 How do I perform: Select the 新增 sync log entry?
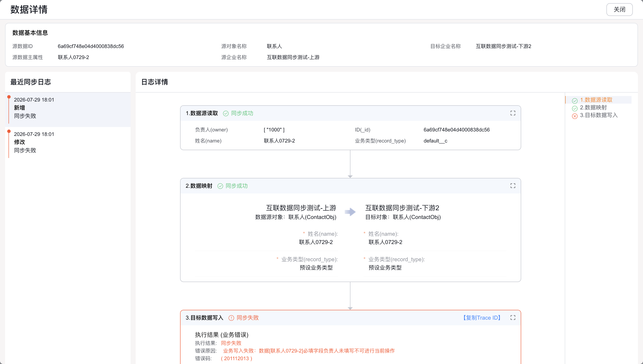coord(68,110)
